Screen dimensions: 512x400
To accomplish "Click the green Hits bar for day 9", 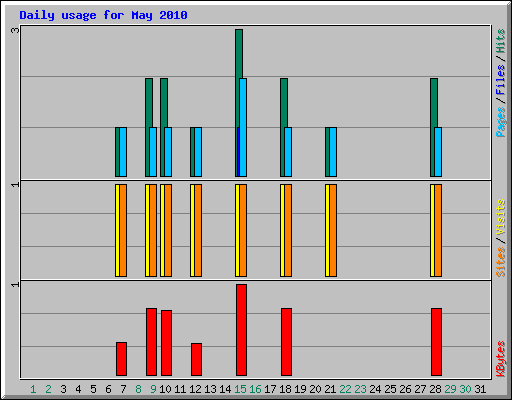I will pos(149,103).
